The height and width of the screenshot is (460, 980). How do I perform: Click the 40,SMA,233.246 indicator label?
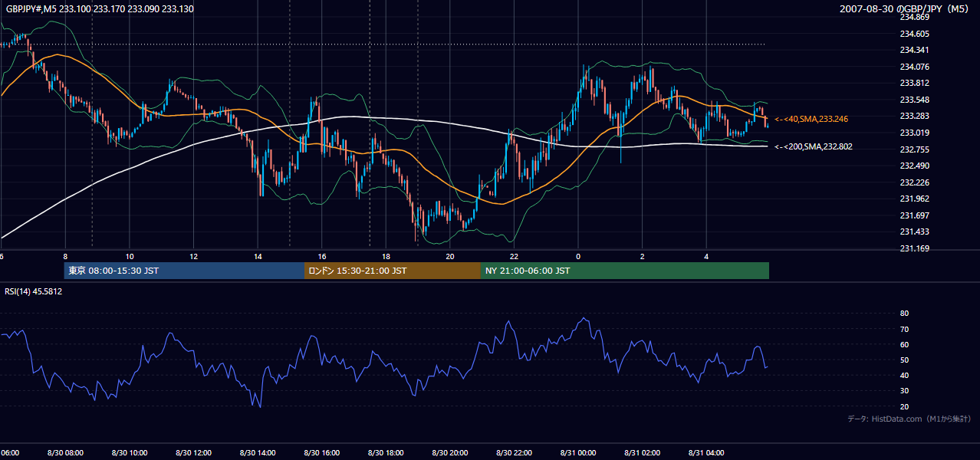811,119
